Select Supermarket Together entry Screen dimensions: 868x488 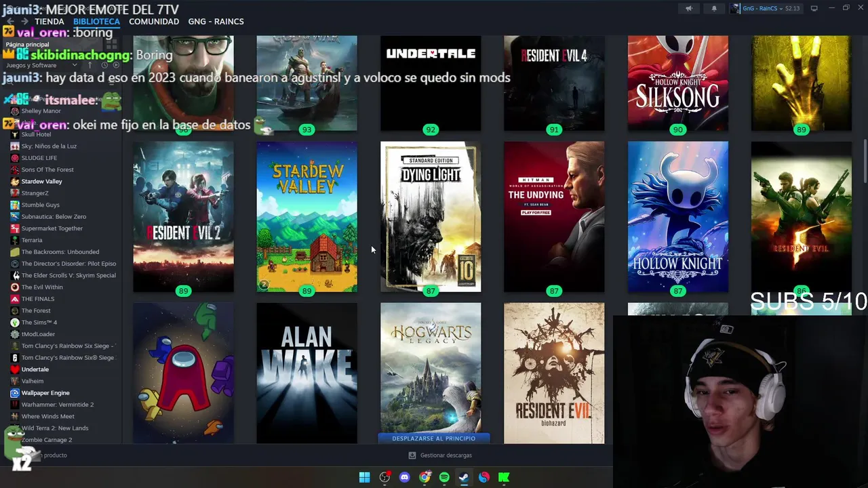(52, 228)
